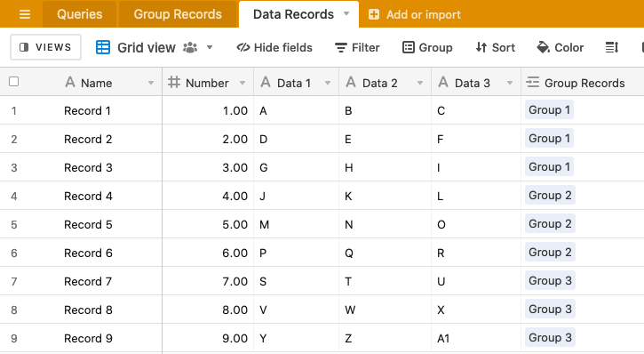
Task: Select Data 1 cell containing D
Action: 297,139
